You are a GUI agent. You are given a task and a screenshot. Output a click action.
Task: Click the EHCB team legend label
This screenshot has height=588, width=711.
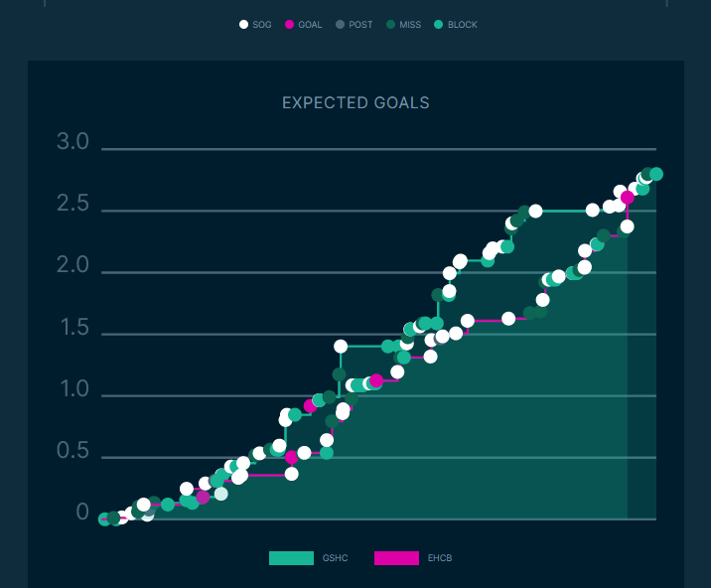(x=440, y=559)
